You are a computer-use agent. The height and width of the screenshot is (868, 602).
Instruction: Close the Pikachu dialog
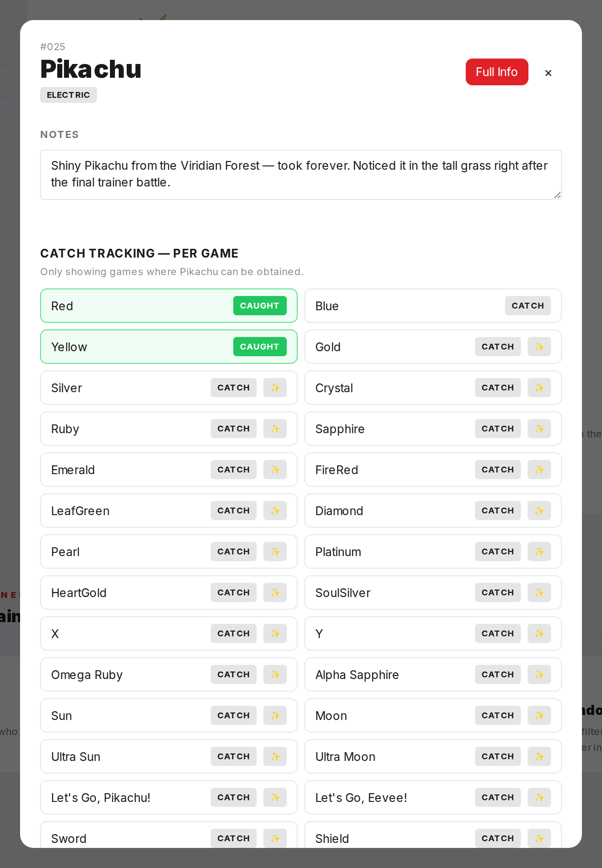coord(548,73)
